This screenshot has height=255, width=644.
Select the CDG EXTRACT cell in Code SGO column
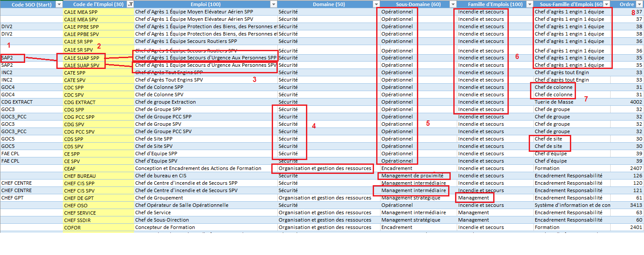coord(17,102)
